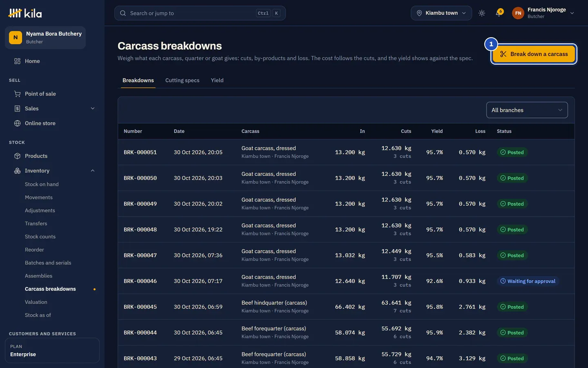Click the Enterprise plan card
Image resolution: width=588 pixels, height=368 pixels.
click(52, 350)
